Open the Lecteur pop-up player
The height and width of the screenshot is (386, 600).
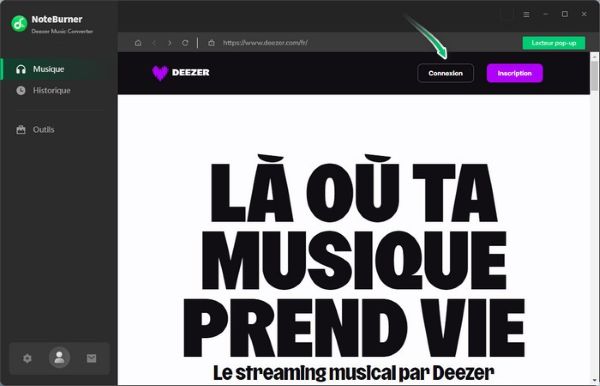554,43
